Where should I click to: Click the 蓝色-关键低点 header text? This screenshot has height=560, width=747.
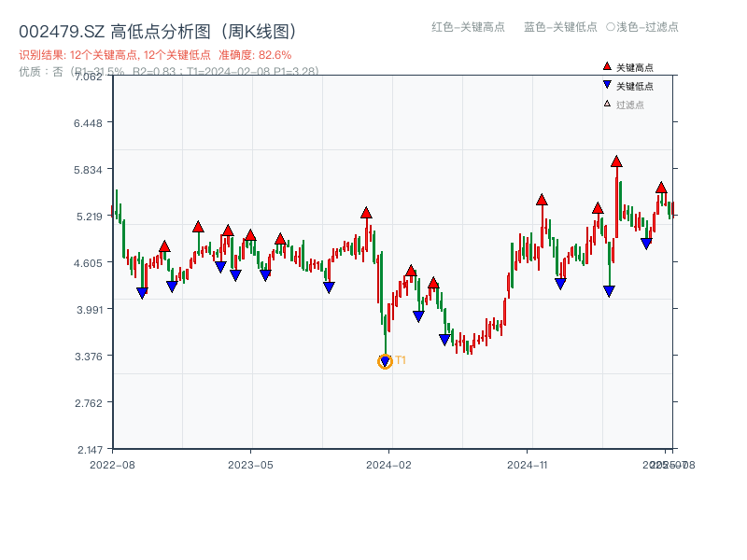pos(560,27)
